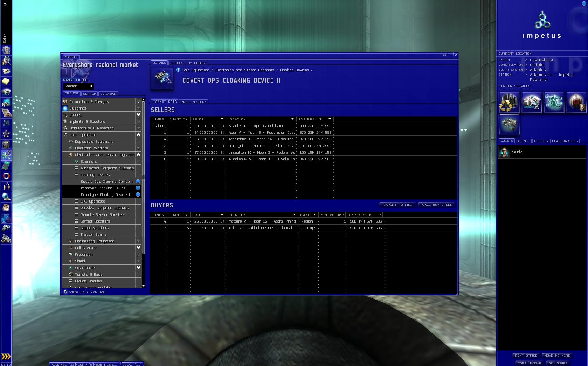
Task: Sort sellers by the Expires In column header
Action: pyautogui.click(x=314, y=119)
